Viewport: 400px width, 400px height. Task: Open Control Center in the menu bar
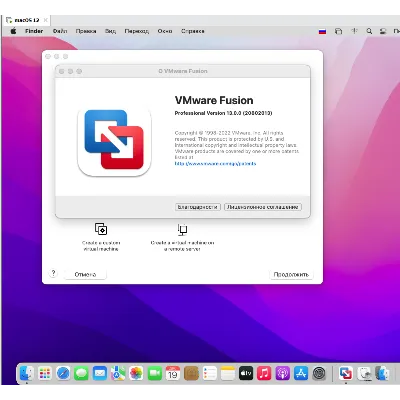click(x=383, y=31)
